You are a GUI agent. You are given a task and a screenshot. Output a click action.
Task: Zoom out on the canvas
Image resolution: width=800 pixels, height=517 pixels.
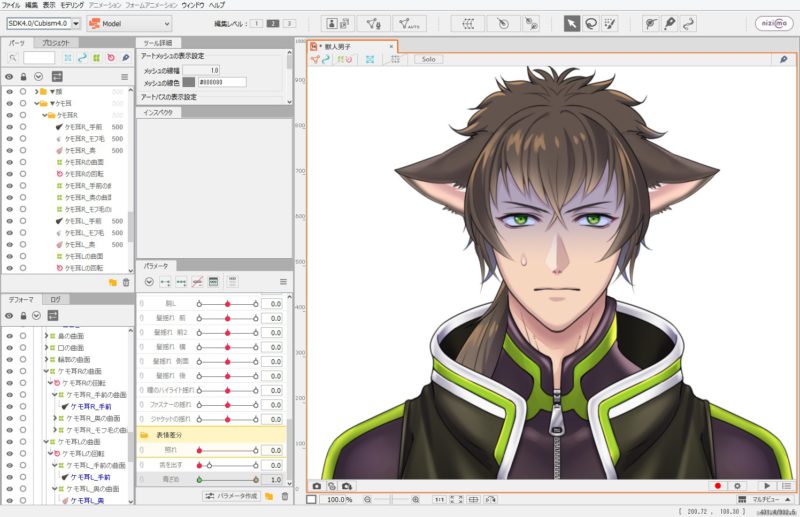367,500
